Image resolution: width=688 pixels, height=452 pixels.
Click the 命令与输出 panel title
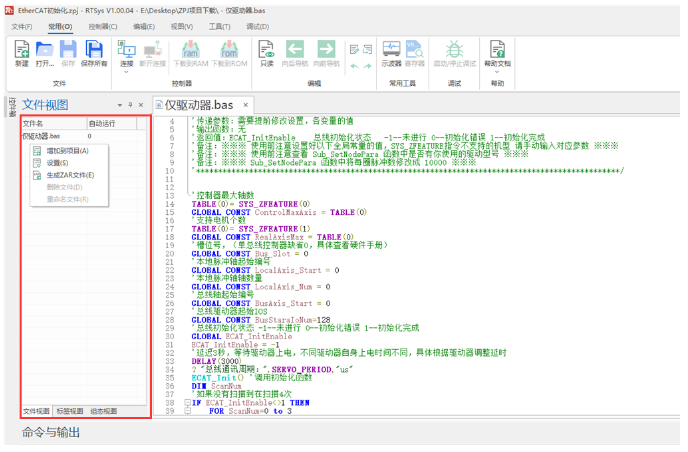click(51, 433)
